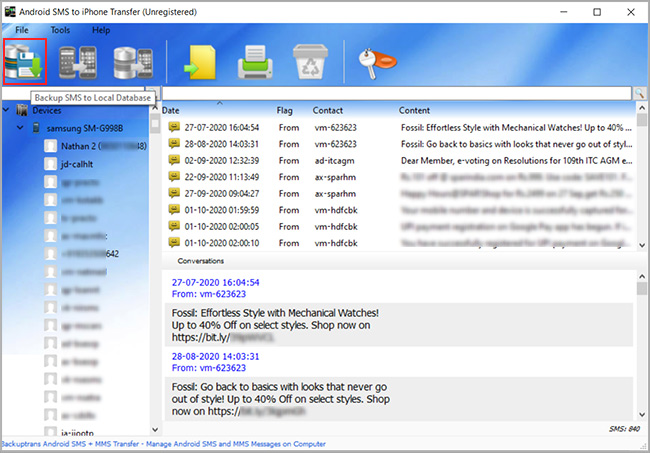The height and width of the screenshot is (453, 650).
Task: Collapse the Devices tree node
Action: pyautogui.click(x=8, y=111)
